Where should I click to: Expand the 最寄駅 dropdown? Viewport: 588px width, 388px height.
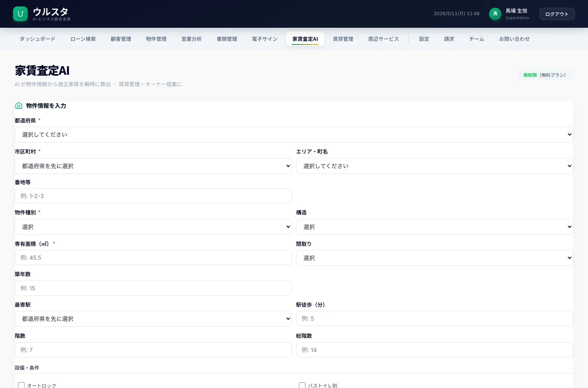coord(153,319)
